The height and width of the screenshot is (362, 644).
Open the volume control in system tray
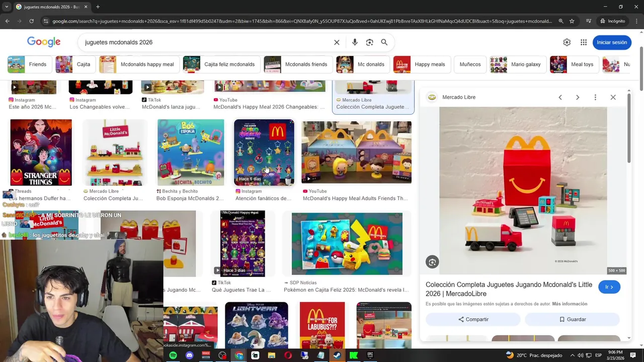[x=580, y=355]
